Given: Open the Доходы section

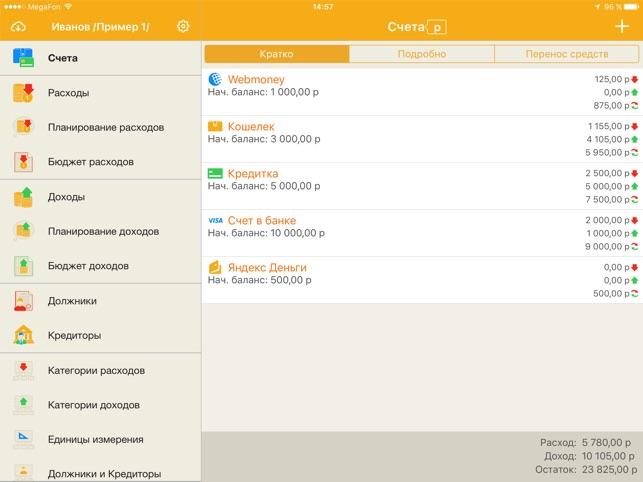Looking at the screenshot, I should [x=100, y=197].
